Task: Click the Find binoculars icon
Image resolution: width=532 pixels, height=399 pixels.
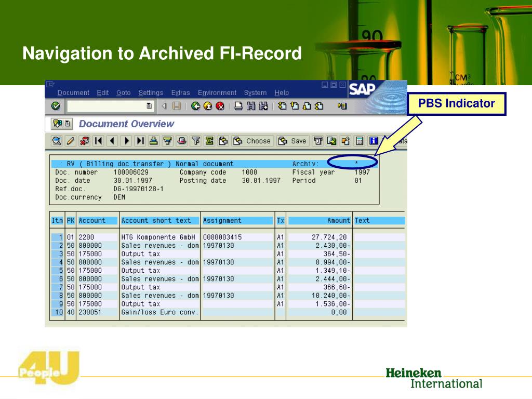Action: pos(251,106)
